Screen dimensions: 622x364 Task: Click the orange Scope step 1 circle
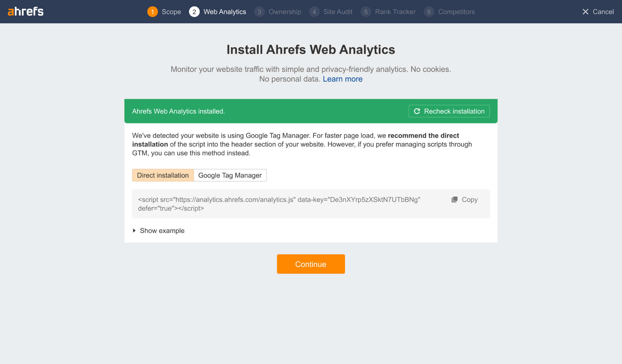tap(152, 12)
